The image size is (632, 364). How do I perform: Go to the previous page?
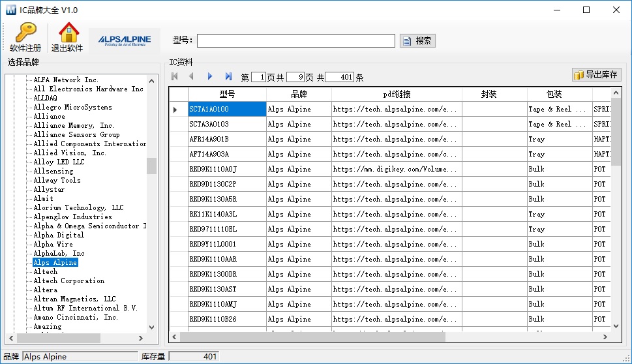[x=192, y=76]
